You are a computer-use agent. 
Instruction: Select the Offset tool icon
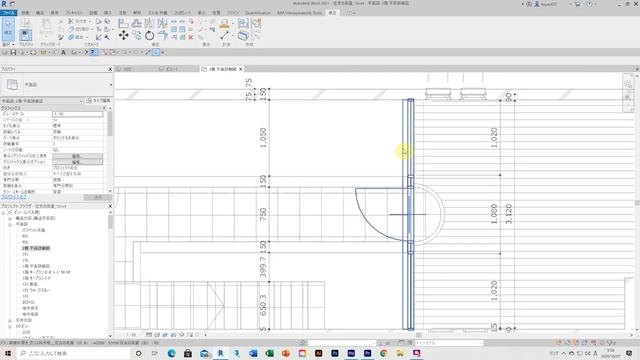coord(136,23)
